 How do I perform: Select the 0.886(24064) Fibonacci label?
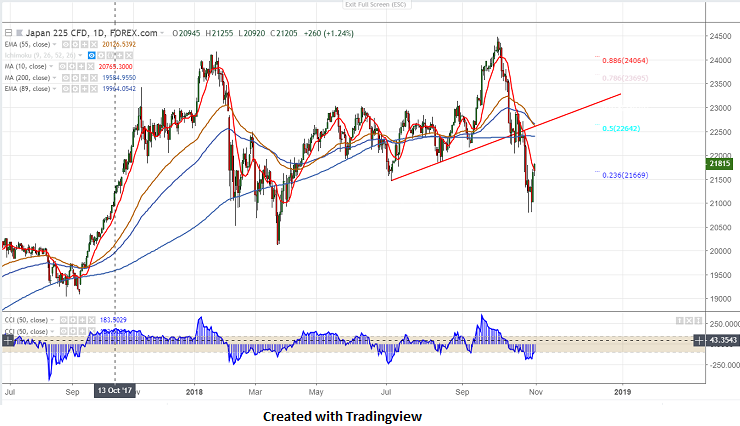tap(625, 60)
